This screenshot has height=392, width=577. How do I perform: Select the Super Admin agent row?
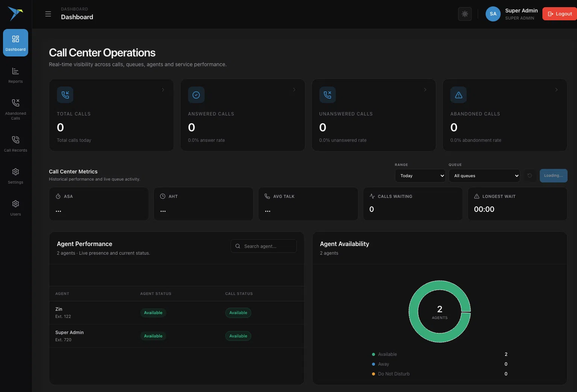click(177, 336)
